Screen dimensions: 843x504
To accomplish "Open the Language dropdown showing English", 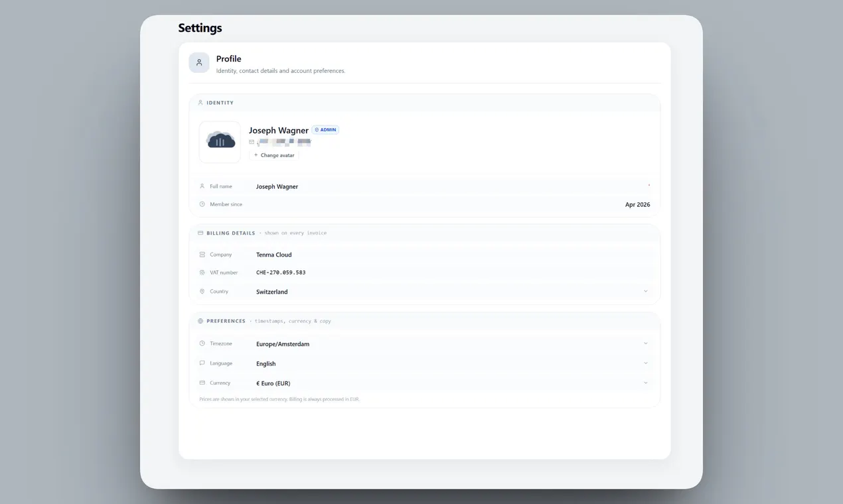I will 453,363.
